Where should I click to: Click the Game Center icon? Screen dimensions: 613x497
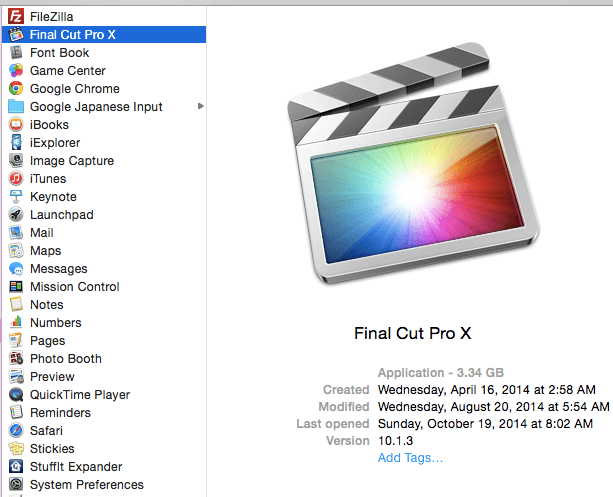coord(16,71)
